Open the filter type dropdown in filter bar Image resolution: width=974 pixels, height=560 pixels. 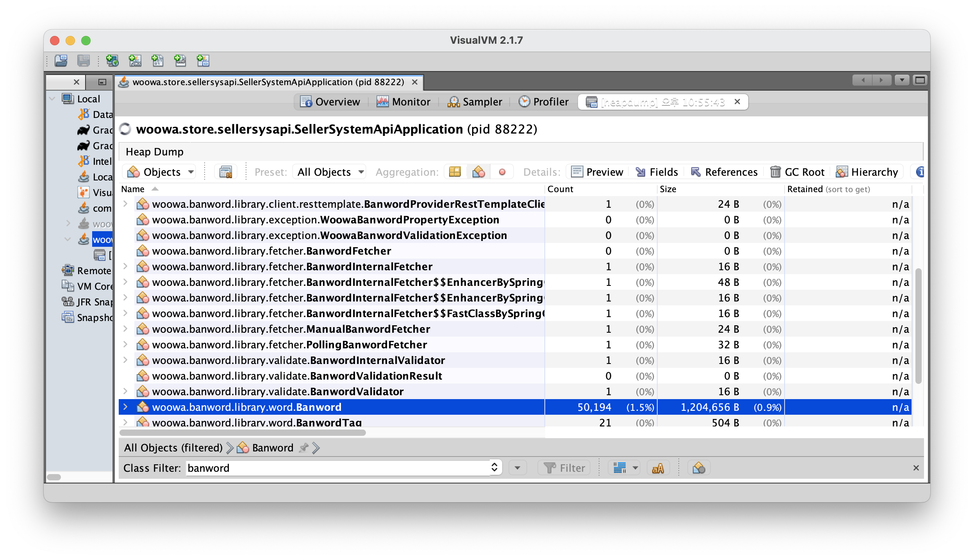(624, 468)
